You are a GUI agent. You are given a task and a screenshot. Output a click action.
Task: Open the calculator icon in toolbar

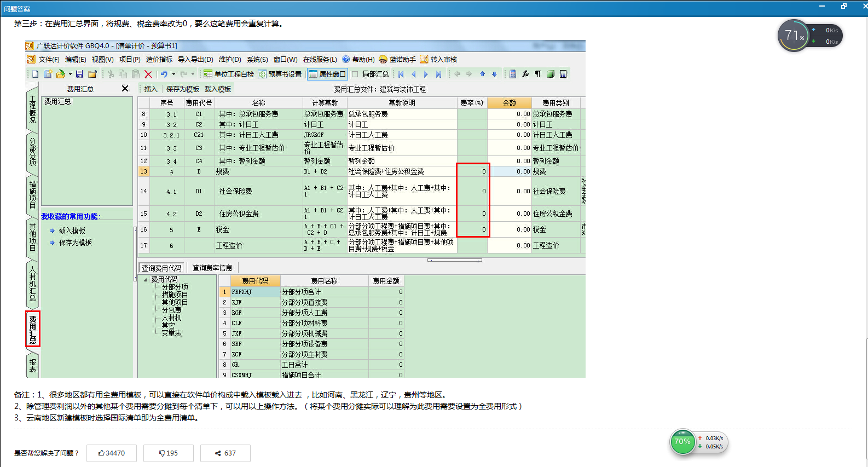coord(513,74)
